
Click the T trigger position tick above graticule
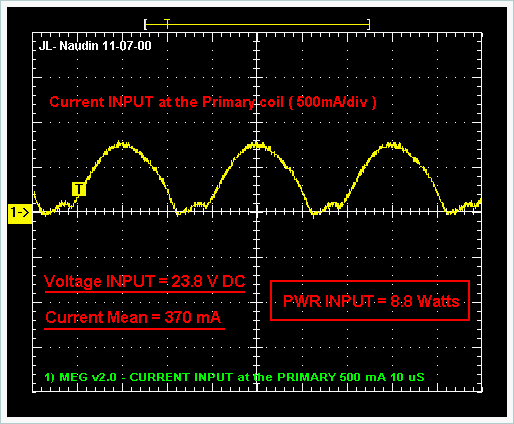pyautogui.click(x=167, y=23)
